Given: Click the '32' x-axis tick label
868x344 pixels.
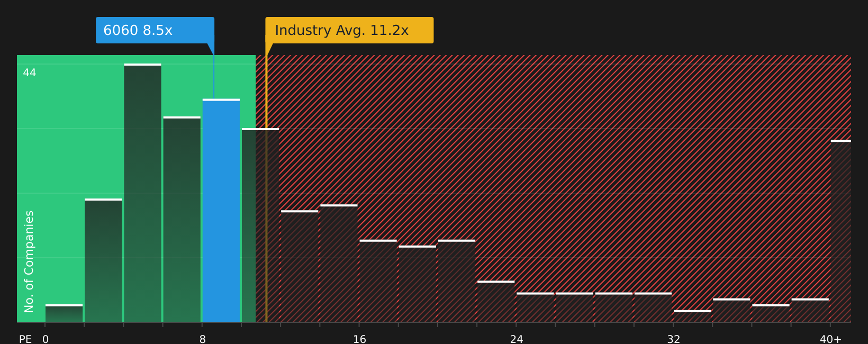Looking at the screenshot, I should pyautogui.click(x=673, y=339).
